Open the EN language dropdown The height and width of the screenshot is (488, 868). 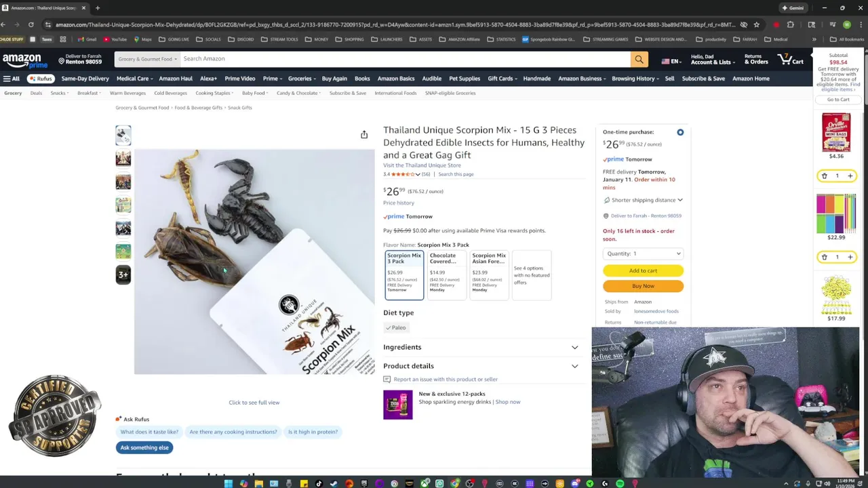tap(671, 61)
